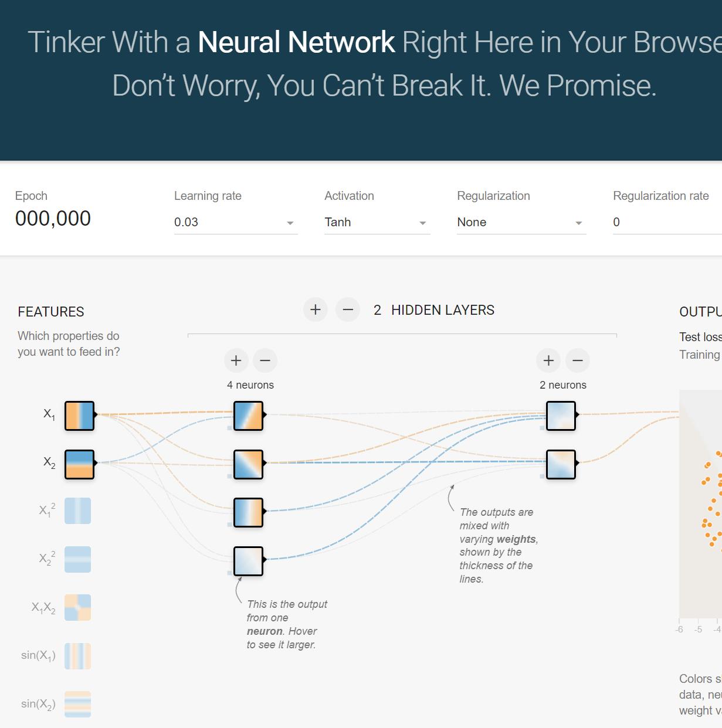Screen dimensions: 722x728
Task: Add a hidden layer with plus button
Action: [316, 309]
